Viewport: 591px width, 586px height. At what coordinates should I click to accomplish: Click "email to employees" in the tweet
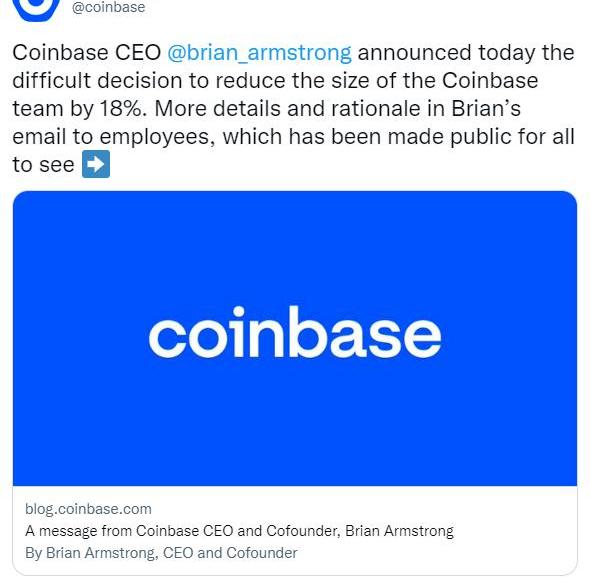(113, 136)
